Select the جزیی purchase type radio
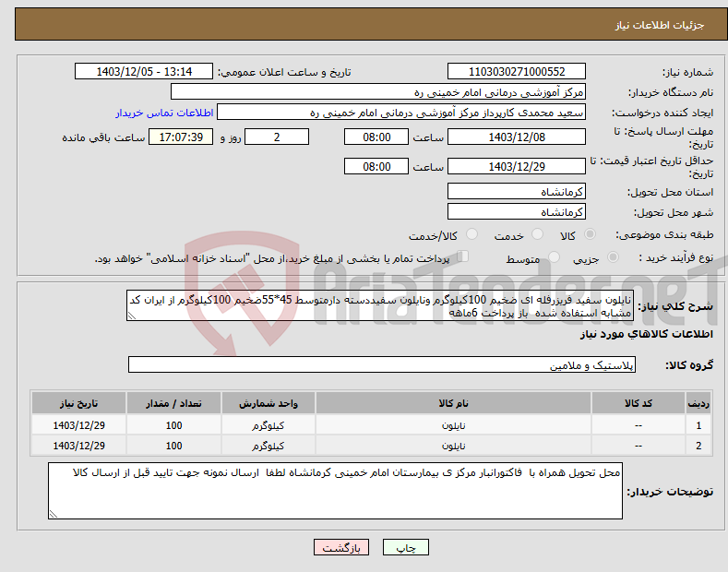Screen dimensions: 728x572 613,256
